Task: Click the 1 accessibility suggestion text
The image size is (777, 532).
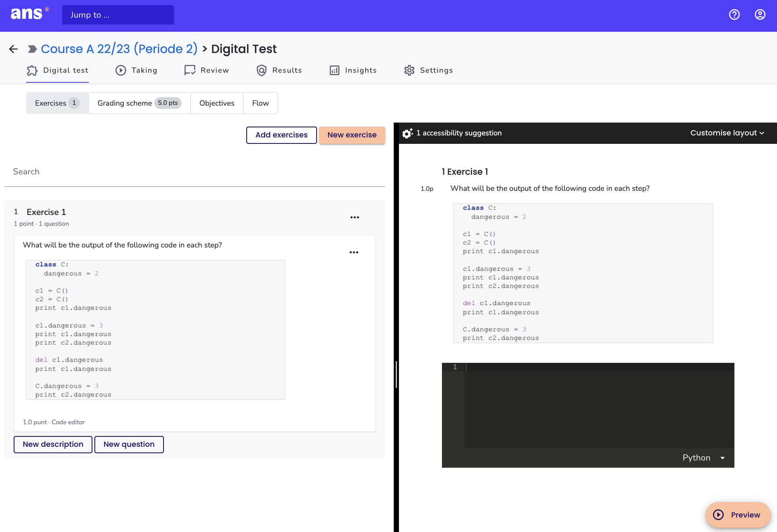Action: [459, 133]
